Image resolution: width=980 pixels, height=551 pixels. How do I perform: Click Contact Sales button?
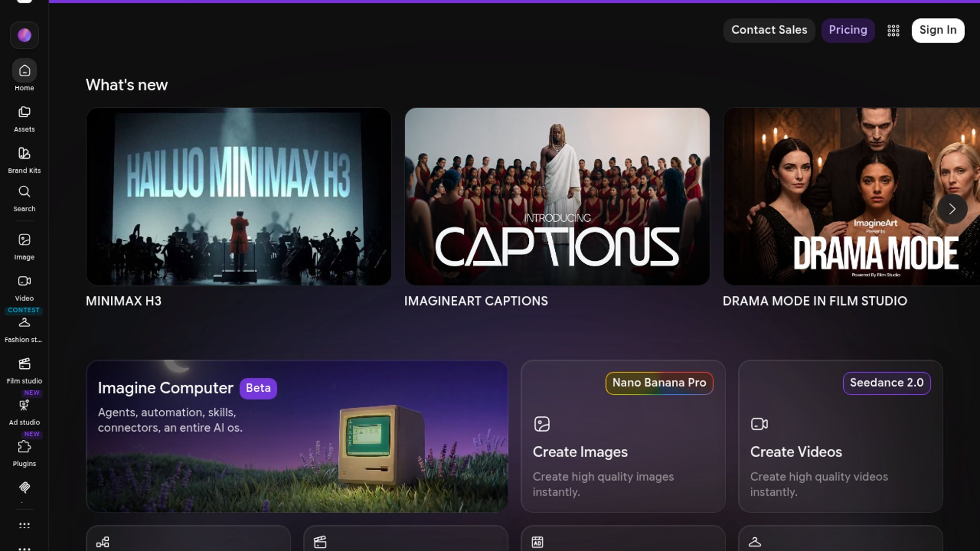pos(769,30)
